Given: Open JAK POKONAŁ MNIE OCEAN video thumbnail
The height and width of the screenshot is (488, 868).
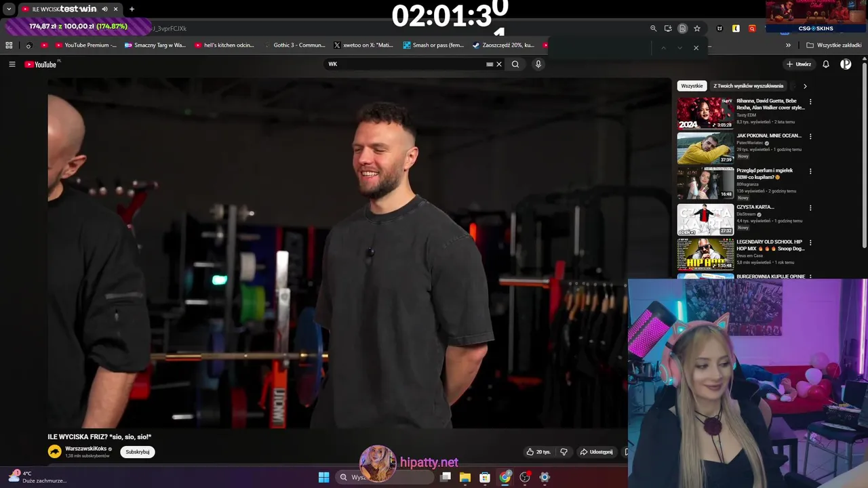Looking at the screenshot, I should coord(705,148).
